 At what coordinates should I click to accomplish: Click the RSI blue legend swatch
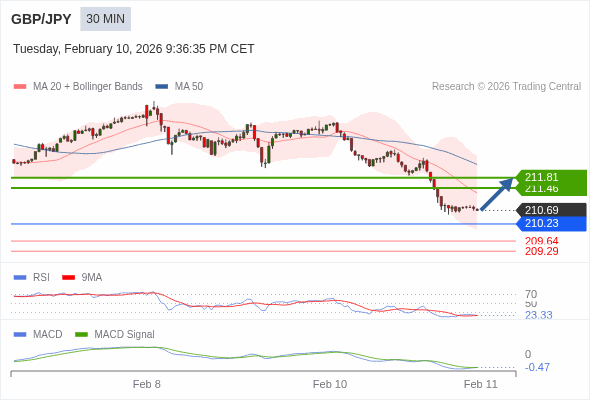(20, 278)
